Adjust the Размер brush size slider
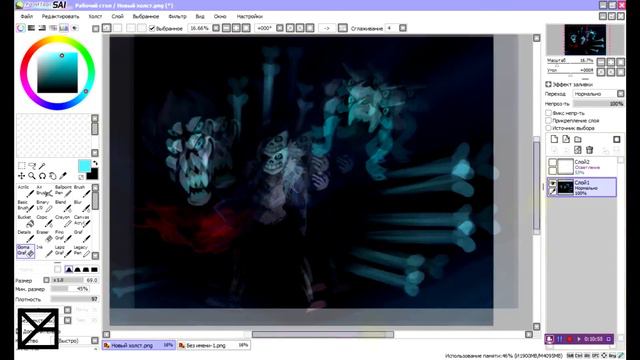 [x=74, y=280]
